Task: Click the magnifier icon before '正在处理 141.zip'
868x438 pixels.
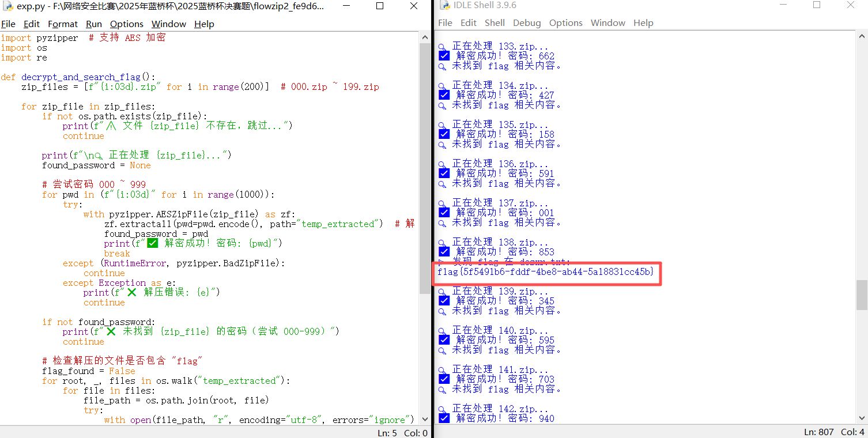Action: coord(443,370)
